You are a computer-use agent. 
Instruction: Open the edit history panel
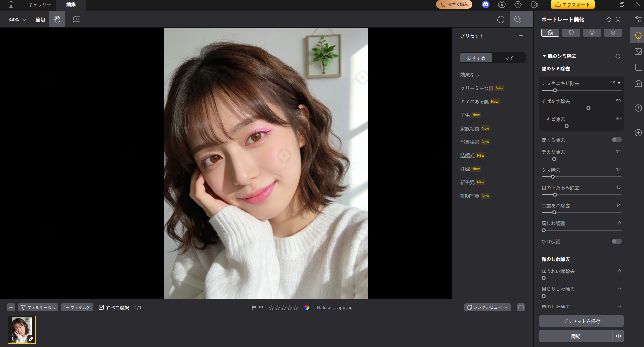(638, 108)
